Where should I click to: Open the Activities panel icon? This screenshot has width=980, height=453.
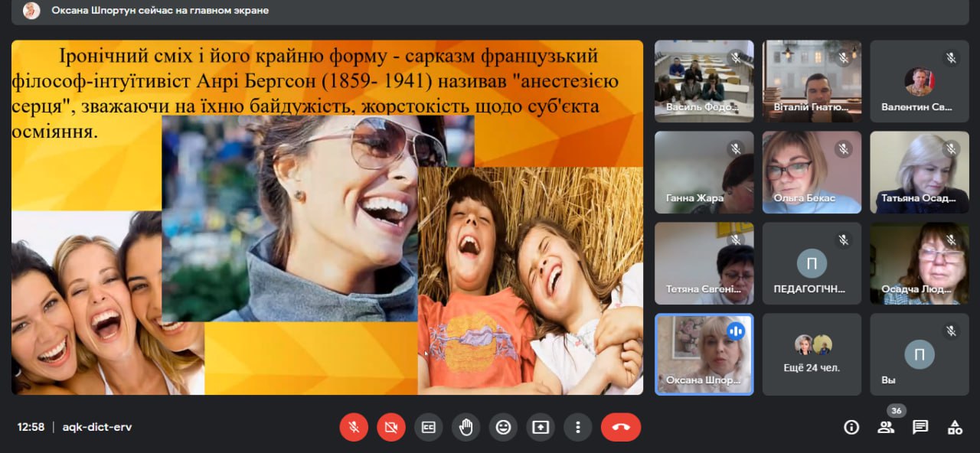pos(955,428)
